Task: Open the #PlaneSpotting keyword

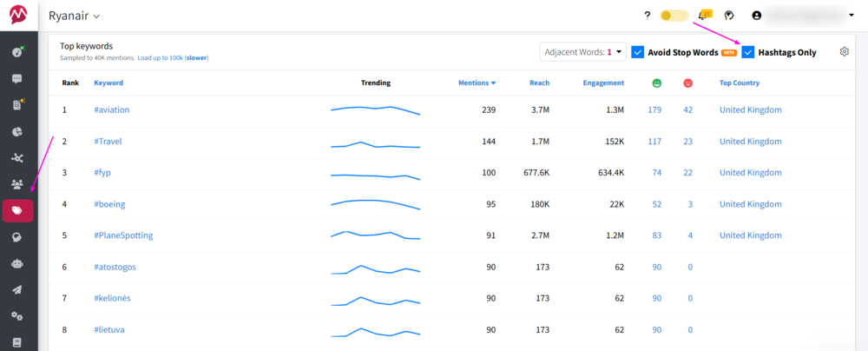Action: (x=123, y=235)
